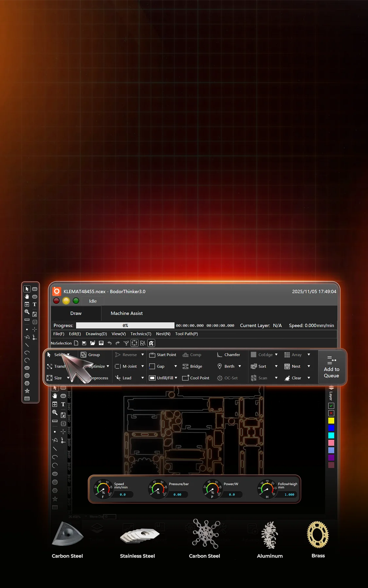Image resolution: width=368 pixels, height=588 pixels.
Task: Select the yellow layer color swatch
Action: click(331, 421)
